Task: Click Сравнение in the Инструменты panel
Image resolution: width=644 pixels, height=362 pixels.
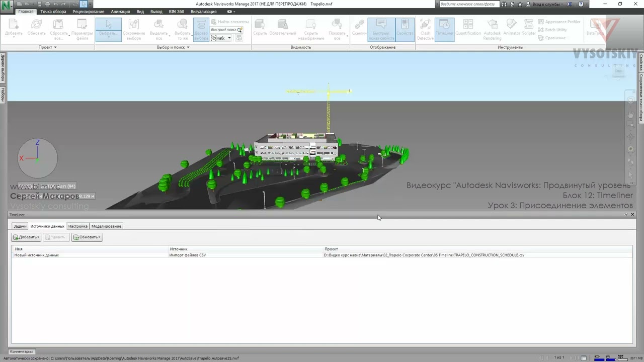Action: coord(552,38)
